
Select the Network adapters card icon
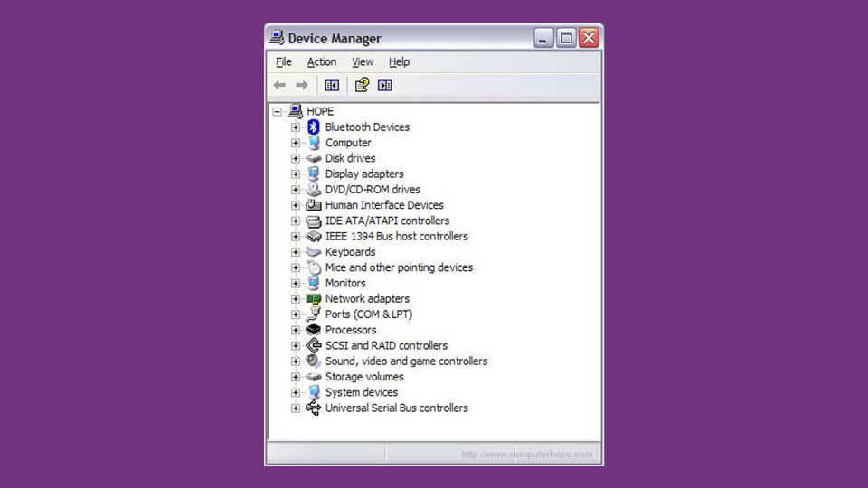pos(314,299)
